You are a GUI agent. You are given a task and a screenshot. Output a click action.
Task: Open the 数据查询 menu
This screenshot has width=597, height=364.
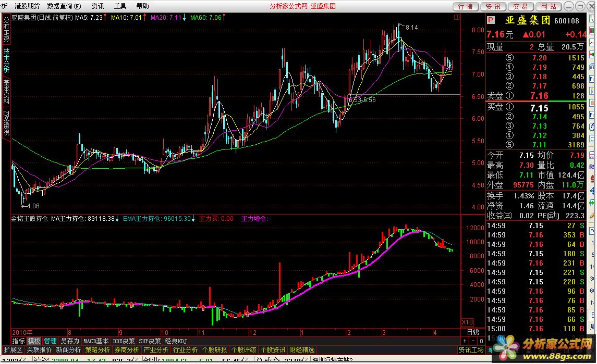pos(64,6)
